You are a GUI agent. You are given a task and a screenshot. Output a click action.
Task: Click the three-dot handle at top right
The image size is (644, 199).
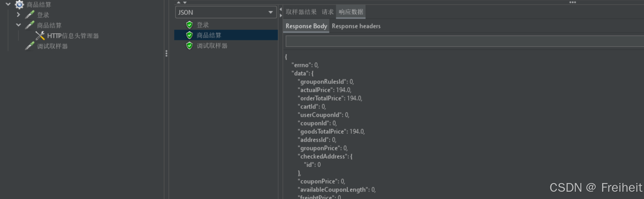tap(572, 2)
